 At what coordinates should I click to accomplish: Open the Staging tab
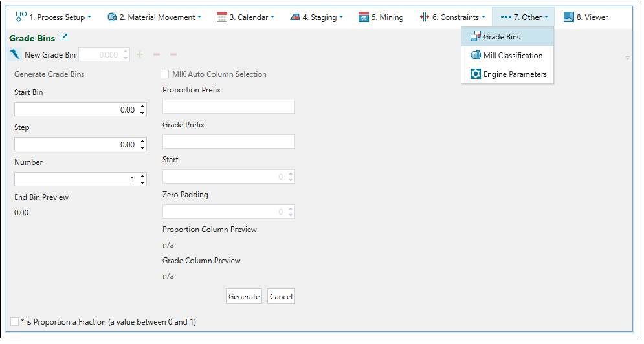tap(316, 17)
